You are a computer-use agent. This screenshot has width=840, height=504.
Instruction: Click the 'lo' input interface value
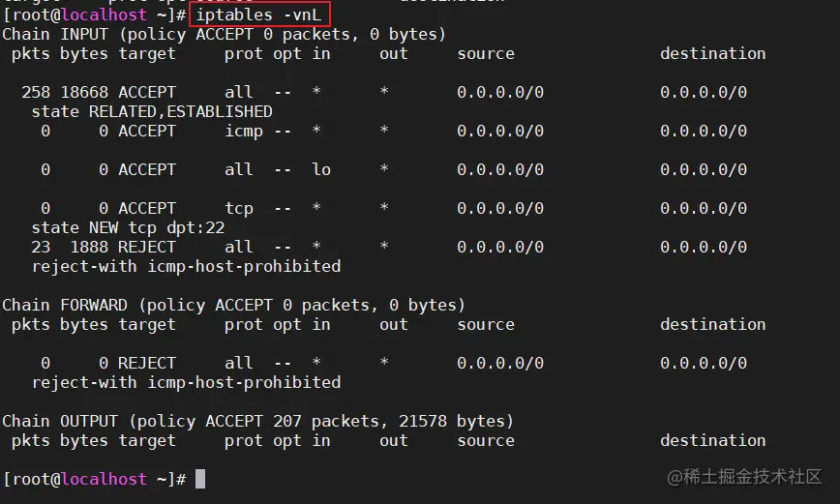(321, 170)
